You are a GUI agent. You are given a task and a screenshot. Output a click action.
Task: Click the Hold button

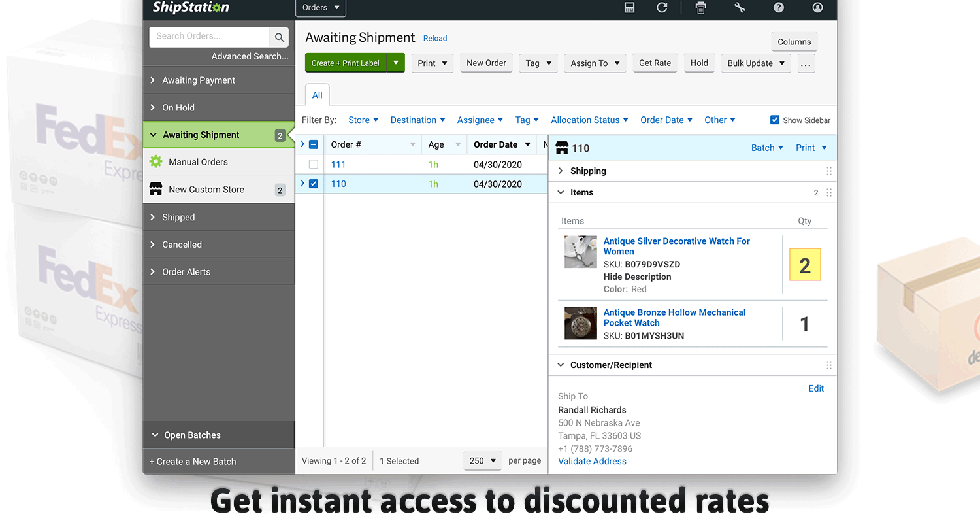click(699, 63)
